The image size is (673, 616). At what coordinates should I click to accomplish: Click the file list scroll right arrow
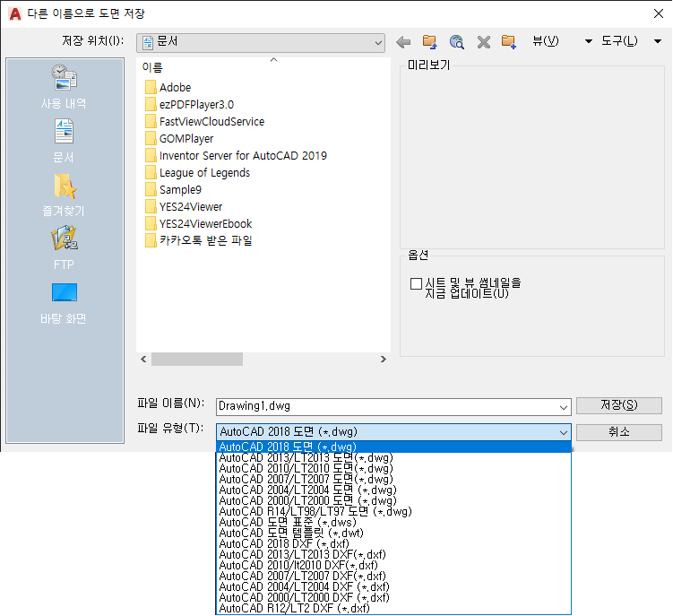click(x=384, y=360)
